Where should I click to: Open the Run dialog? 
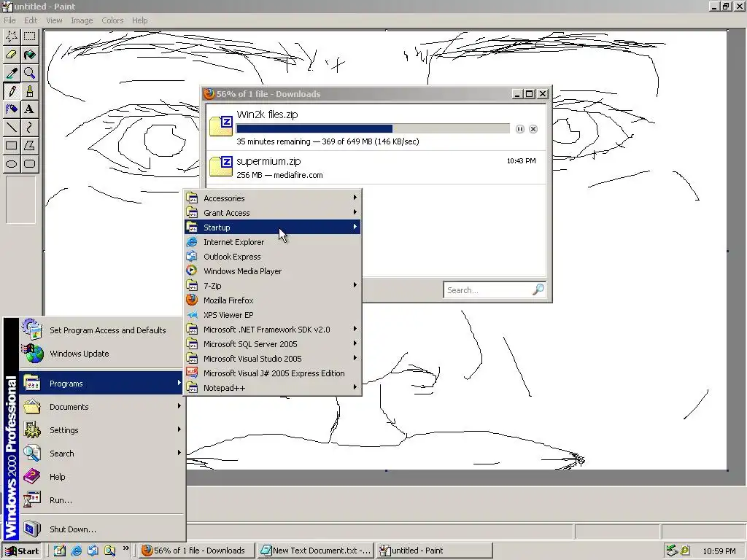click(x=101, y=500)
